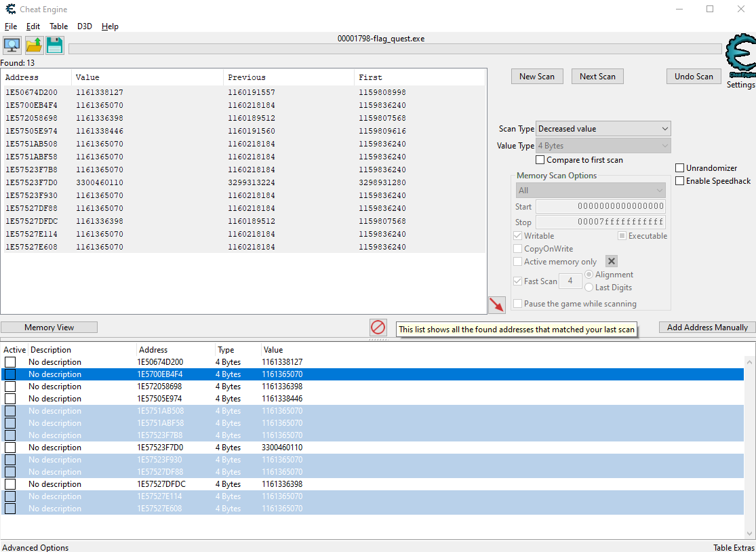Viewport: 756px width, 552px height.
Task: Select address table row 1E5751AB508
Action: (373, 411)
